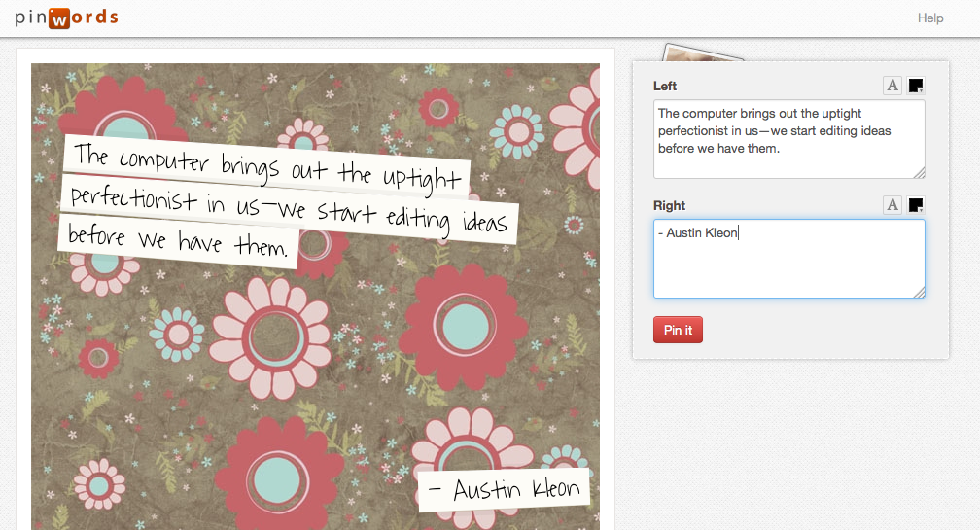Open the Left text color swatch
This screenshot has width=980, height=530.
915,86
